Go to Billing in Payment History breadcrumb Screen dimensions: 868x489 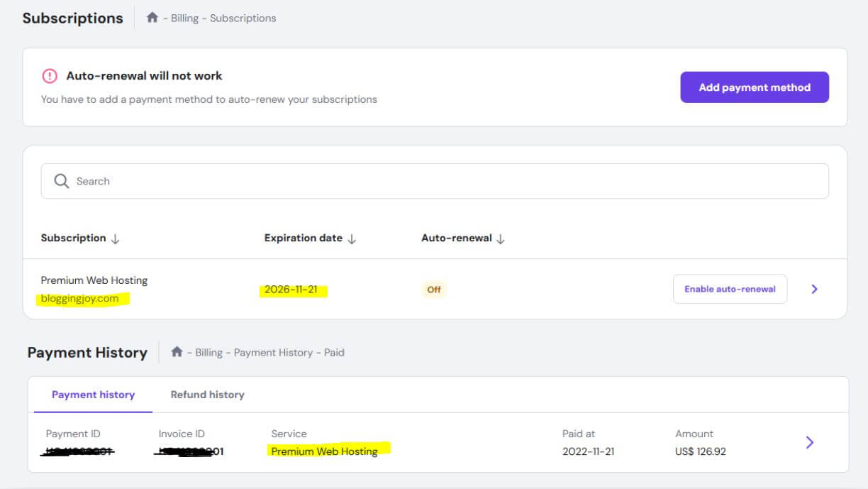coord(208,353)
